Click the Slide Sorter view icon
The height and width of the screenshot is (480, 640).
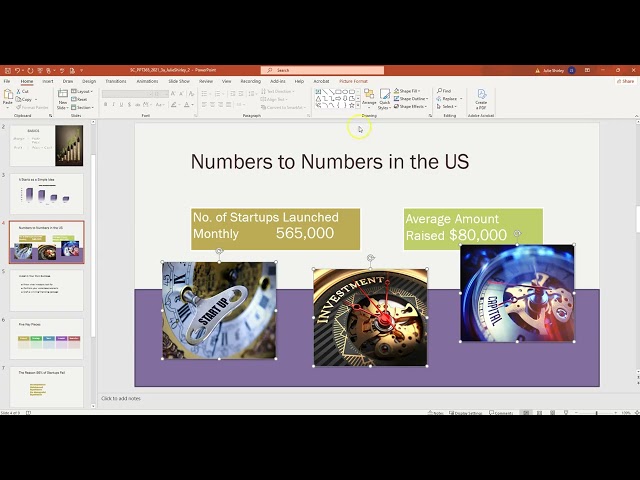pos(539,413)
